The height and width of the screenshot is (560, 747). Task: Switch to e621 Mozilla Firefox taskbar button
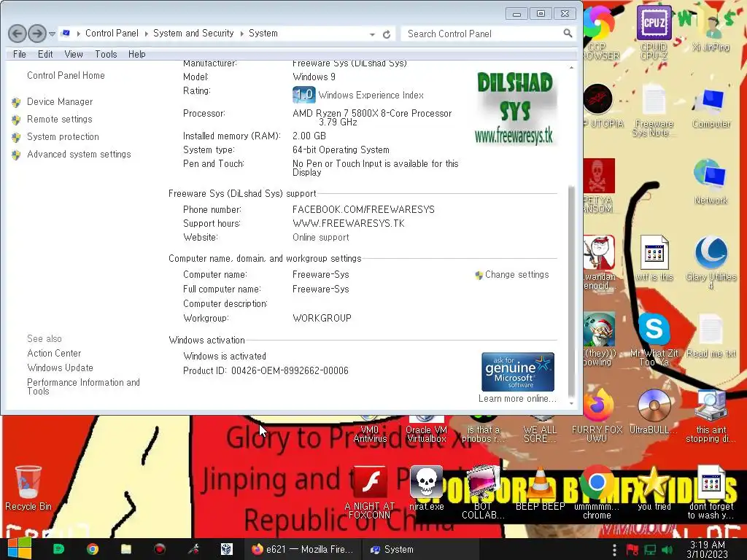[x=302, y=549]
